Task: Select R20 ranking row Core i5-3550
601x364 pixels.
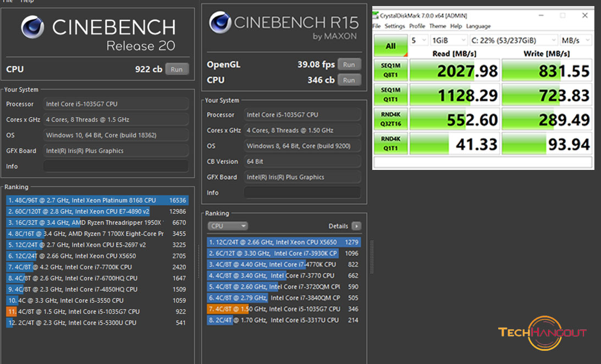Action: tap(97, 300)
